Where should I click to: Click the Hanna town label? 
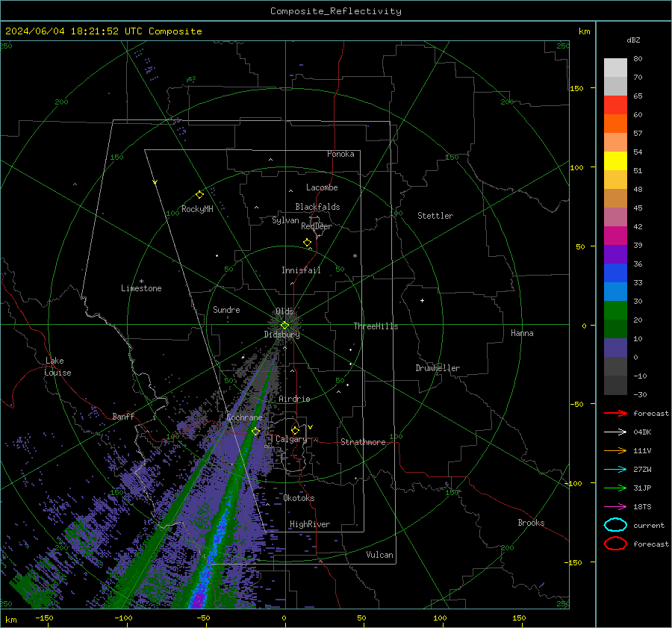click(522, 333)
